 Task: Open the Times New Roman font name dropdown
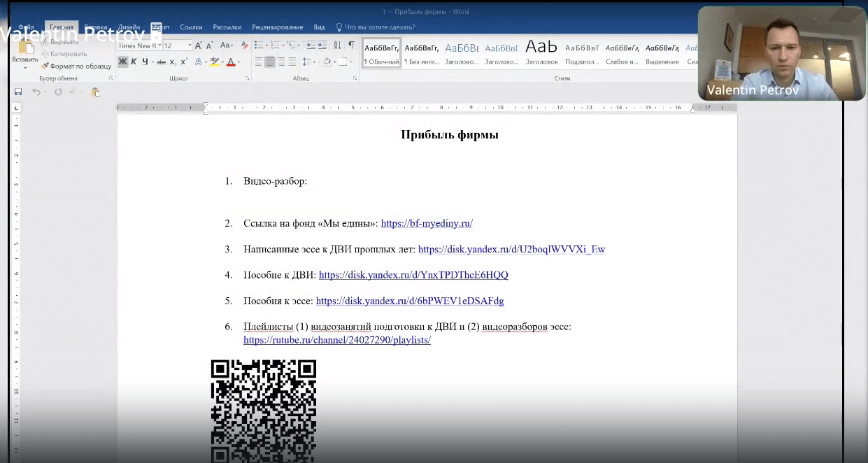click(159, 45)
